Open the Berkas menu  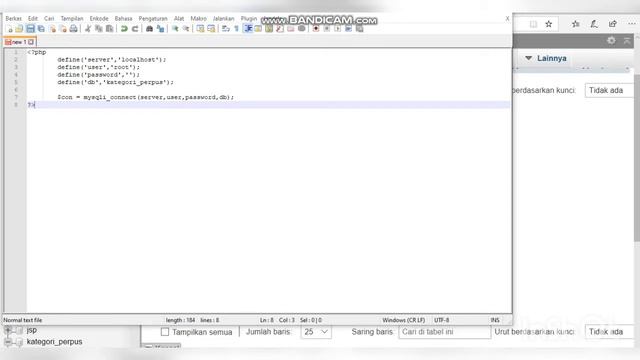13,18
